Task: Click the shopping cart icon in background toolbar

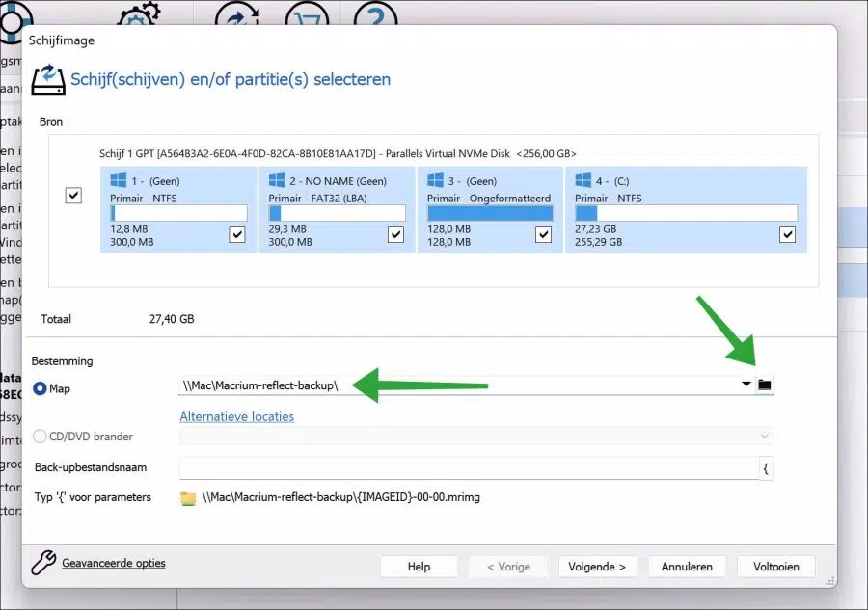Action: coord(308,15)
